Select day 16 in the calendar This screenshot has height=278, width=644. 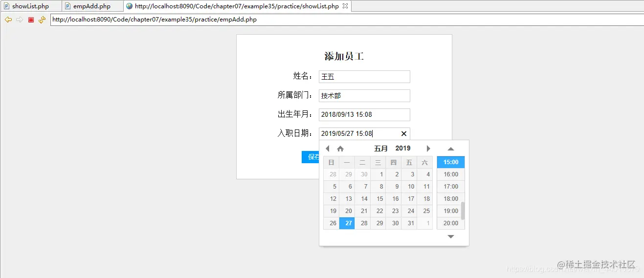(394, 199)
